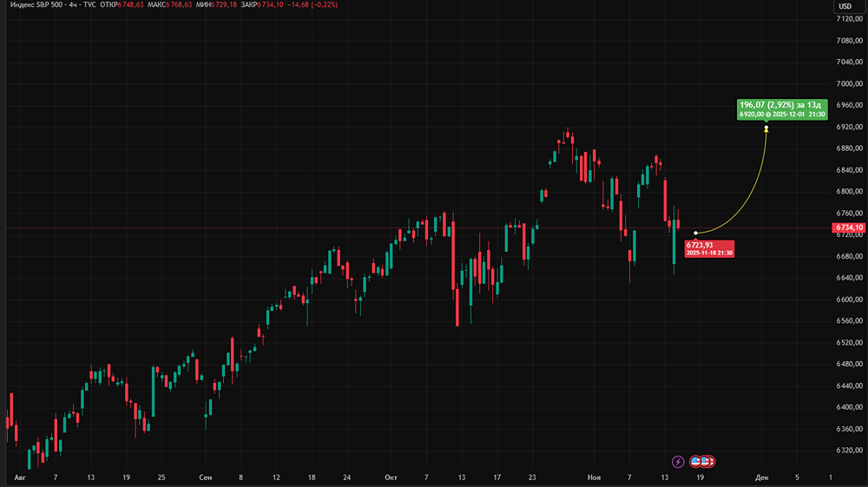Click the Окт month label on time axis
Image resolution: width=868 pixels, height=487 pixels.
coord(391,477)
